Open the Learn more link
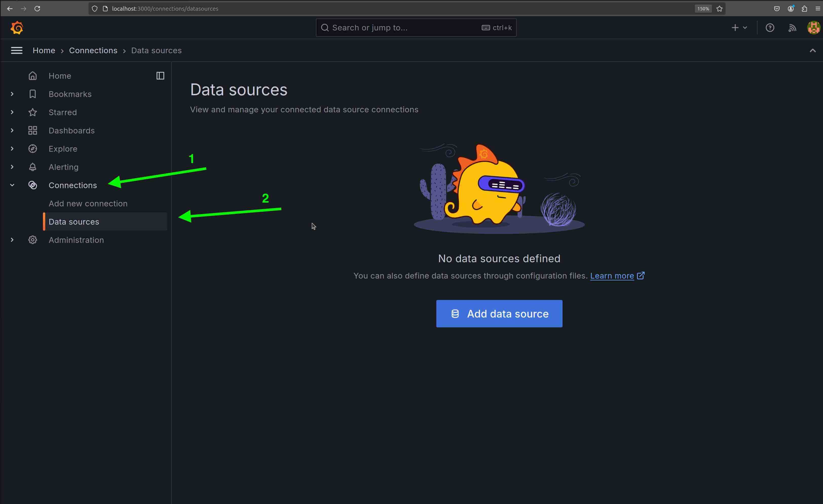Viewport: 823px width, 504px height. pyautogui.click(x=612, y=276)
